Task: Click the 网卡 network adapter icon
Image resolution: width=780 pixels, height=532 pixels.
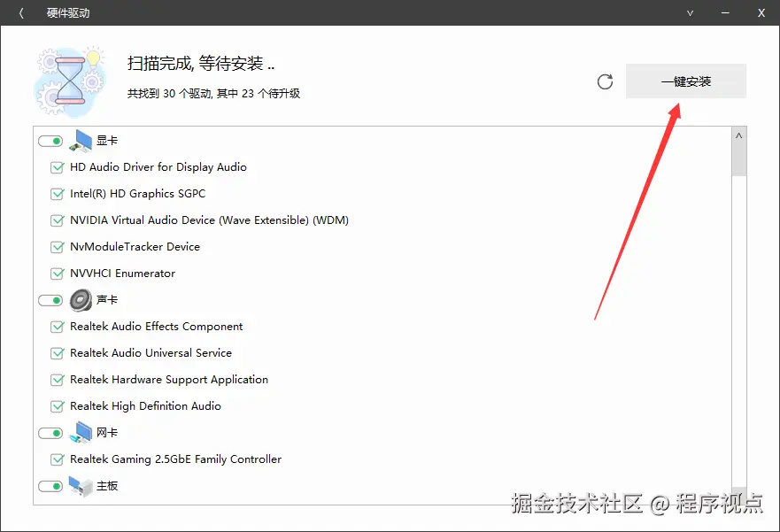Action: [x=81, y=433]
